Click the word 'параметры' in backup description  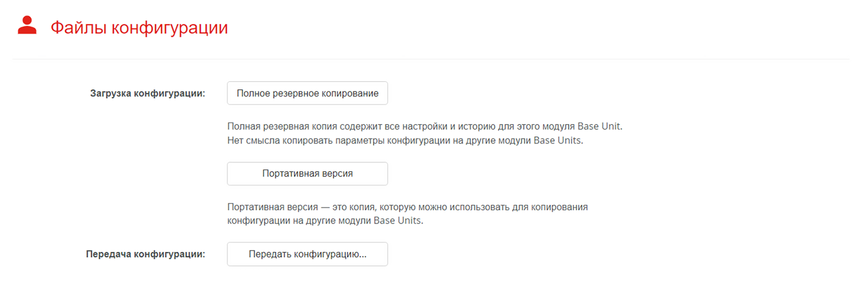point(360,141)
